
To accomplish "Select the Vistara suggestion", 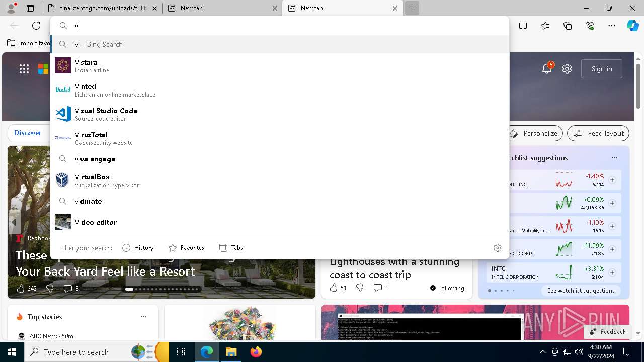I will pos(280,66).
